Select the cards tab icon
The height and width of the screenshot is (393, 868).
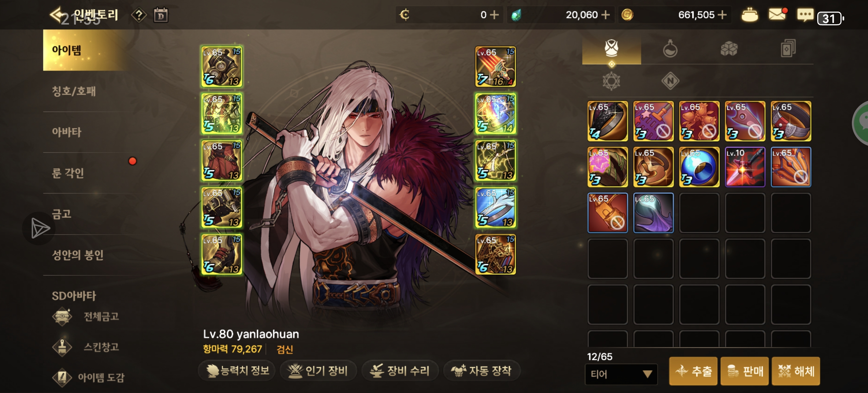point(788,49)
